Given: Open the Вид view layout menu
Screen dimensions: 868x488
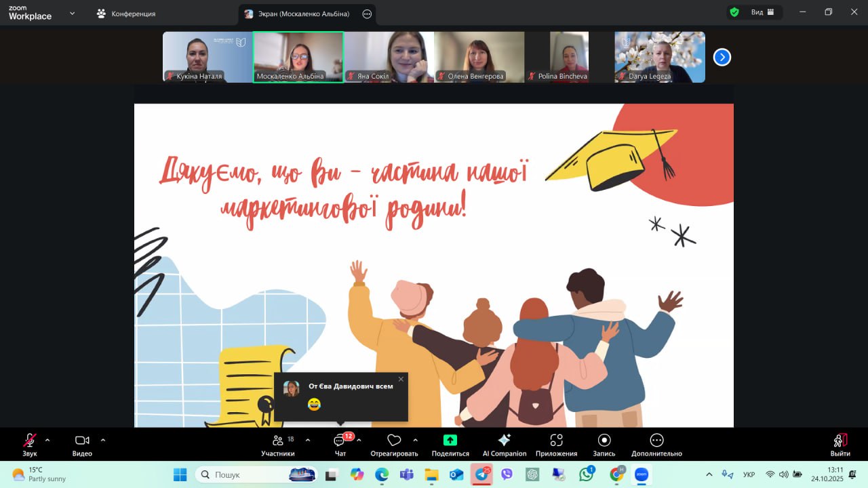Looking at the screenshot, I should 762,12.
